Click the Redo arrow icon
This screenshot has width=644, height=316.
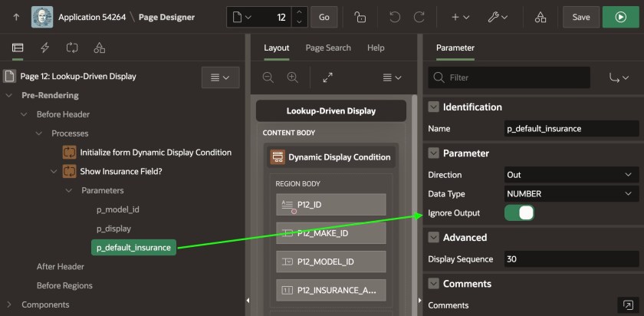click(419, 17)
